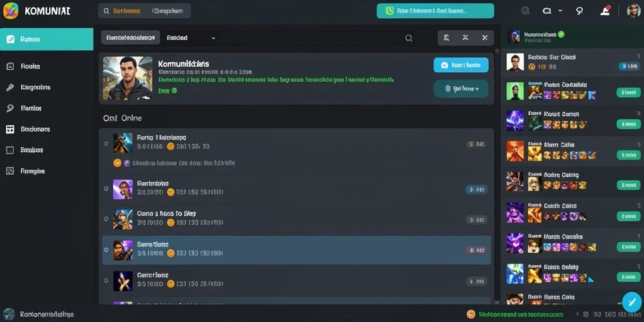Click the wrench icon in left sidebar

click(10, 87)
